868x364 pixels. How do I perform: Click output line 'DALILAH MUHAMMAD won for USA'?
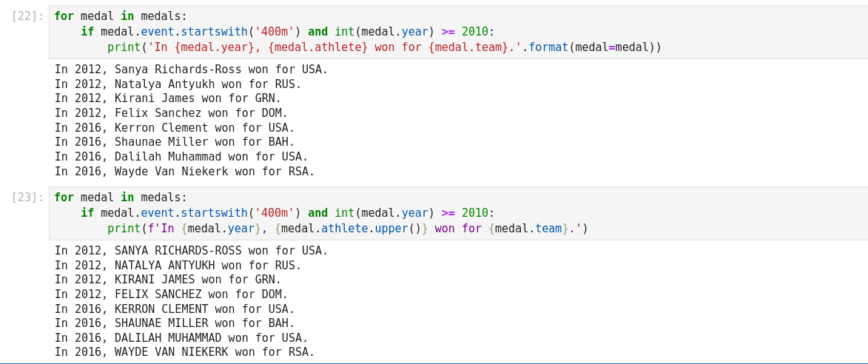[x=181, y=338]
